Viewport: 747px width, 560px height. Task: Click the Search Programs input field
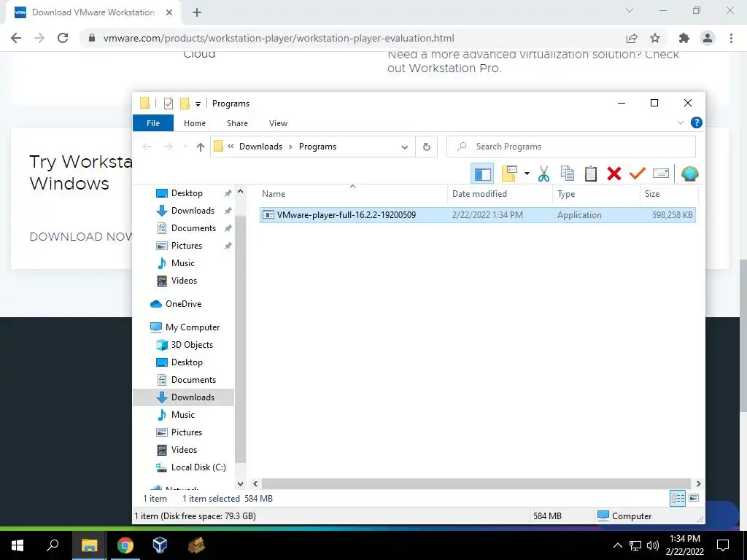570,147
